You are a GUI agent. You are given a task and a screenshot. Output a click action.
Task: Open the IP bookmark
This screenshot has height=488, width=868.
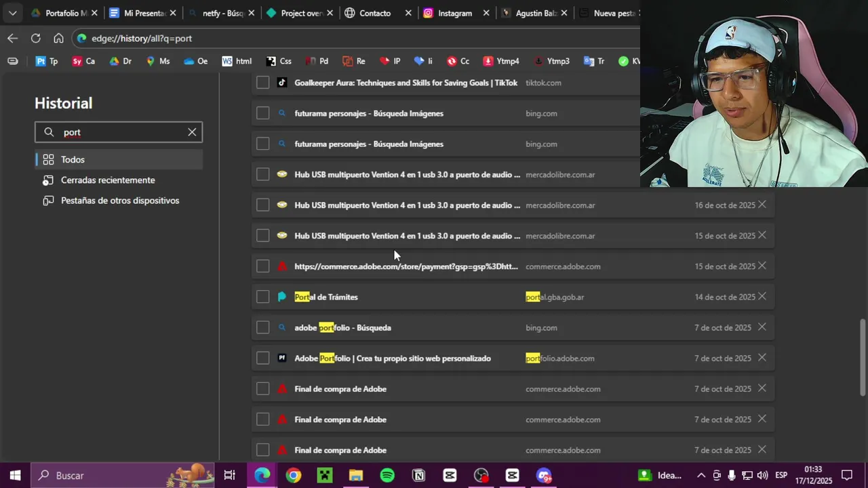pyautogui.click(x=390, y=61)
